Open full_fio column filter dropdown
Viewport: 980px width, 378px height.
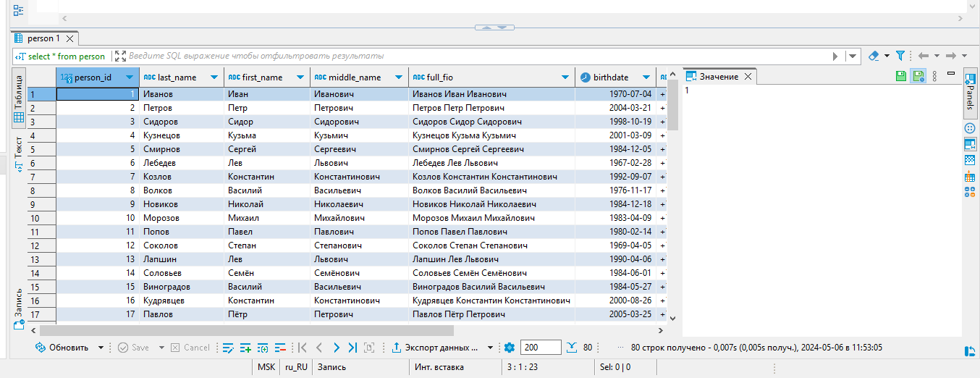click(x=565, y=77)
